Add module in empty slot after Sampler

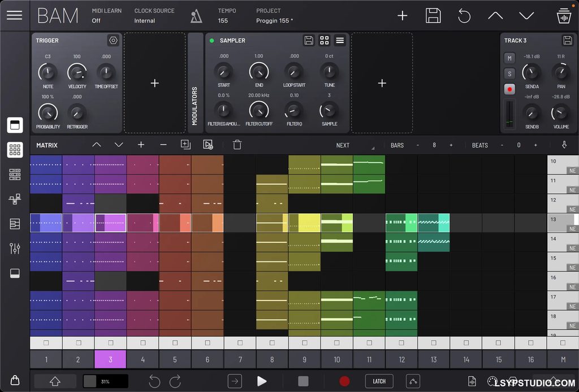pos(382,83)
